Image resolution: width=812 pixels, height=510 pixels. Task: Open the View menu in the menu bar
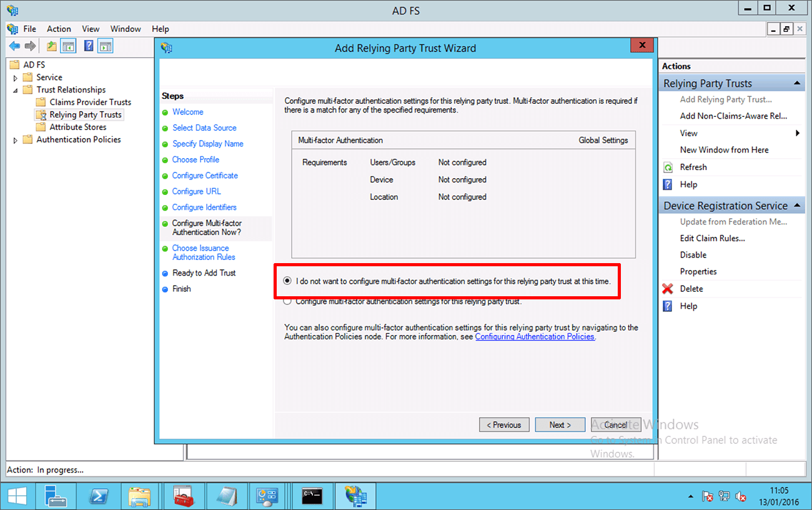click(91, 29)
